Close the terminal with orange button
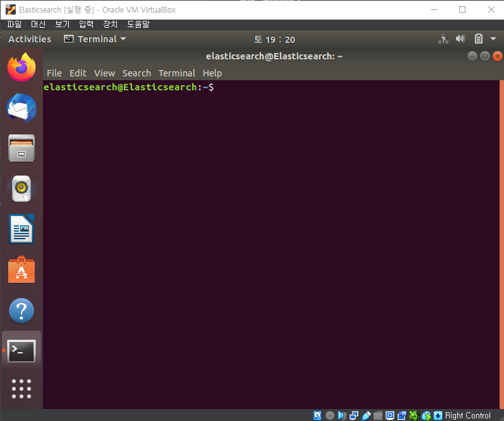Image resolution: width=504 pixels, height=421 pixels. [498, 57]
